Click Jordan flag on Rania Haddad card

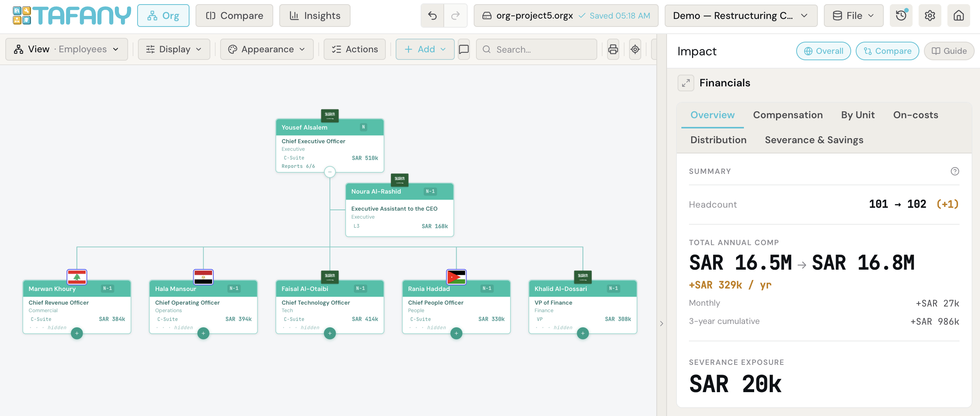pos(456,277)
